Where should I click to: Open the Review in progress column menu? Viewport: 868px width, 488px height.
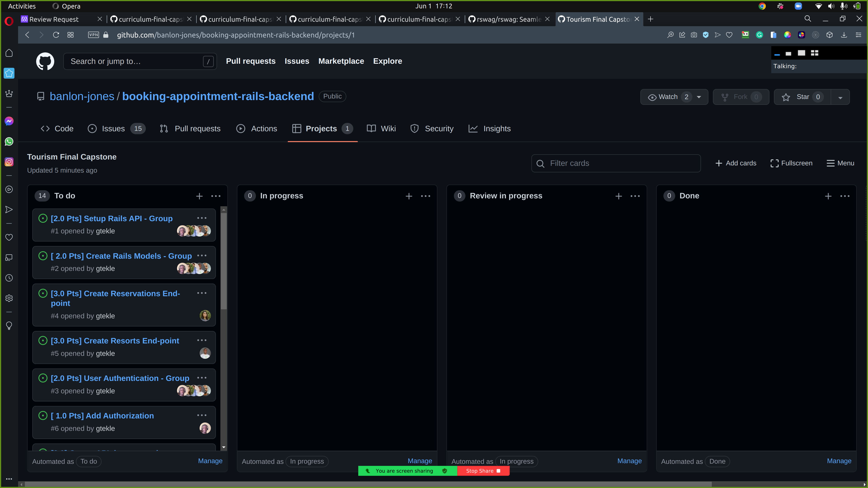(635, 196)
